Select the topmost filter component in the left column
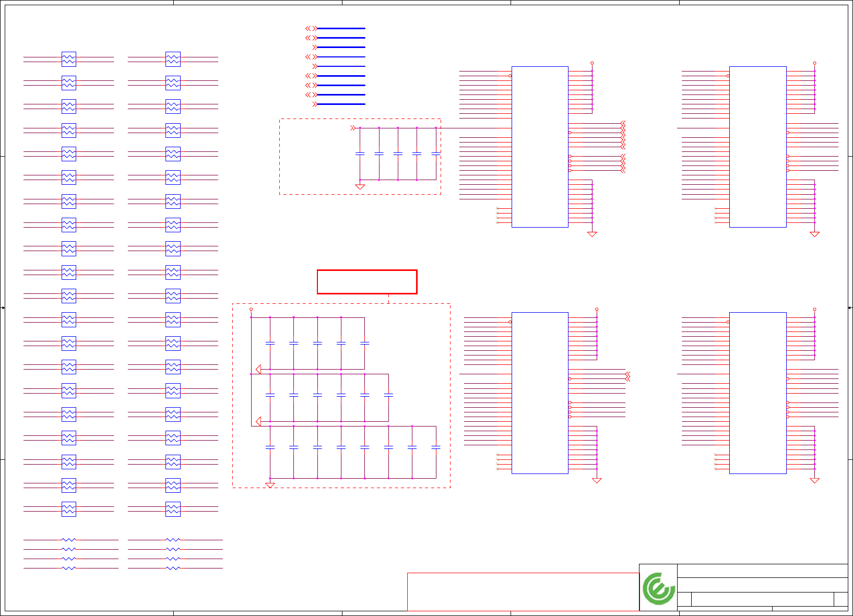Viewport: 853px width, 616px height. 69,59
